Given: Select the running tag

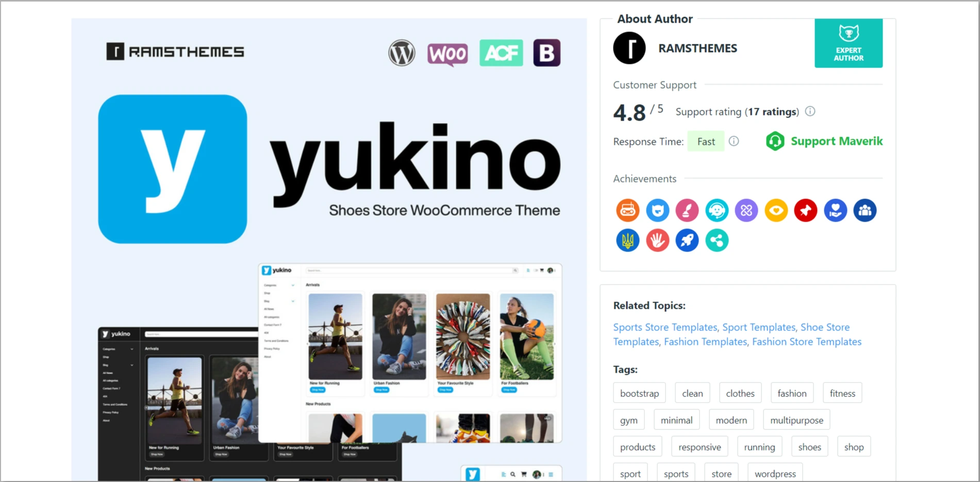Looking at the screenshot, I should [x=759, y=447].
